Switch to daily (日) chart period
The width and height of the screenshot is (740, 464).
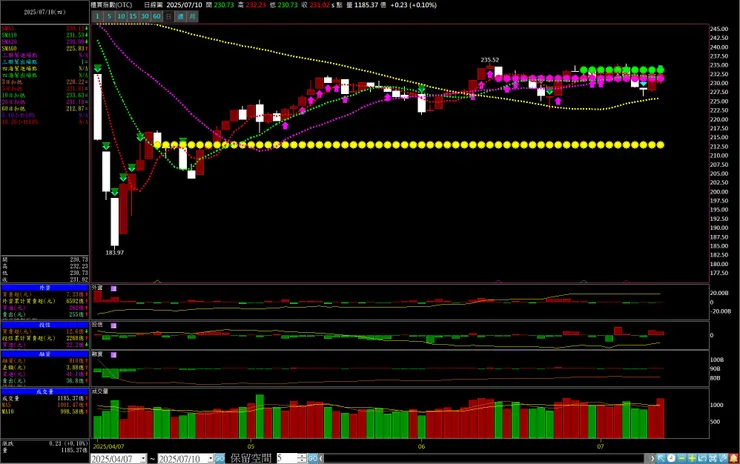click(x=168, y=17)
